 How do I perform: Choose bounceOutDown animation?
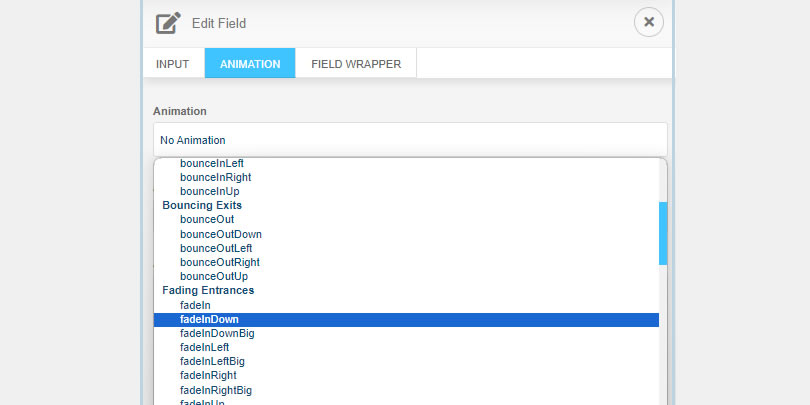tap(406, 234)
